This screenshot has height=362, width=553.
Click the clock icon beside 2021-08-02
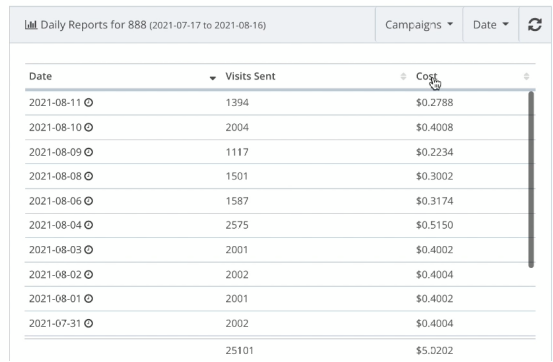89,274
